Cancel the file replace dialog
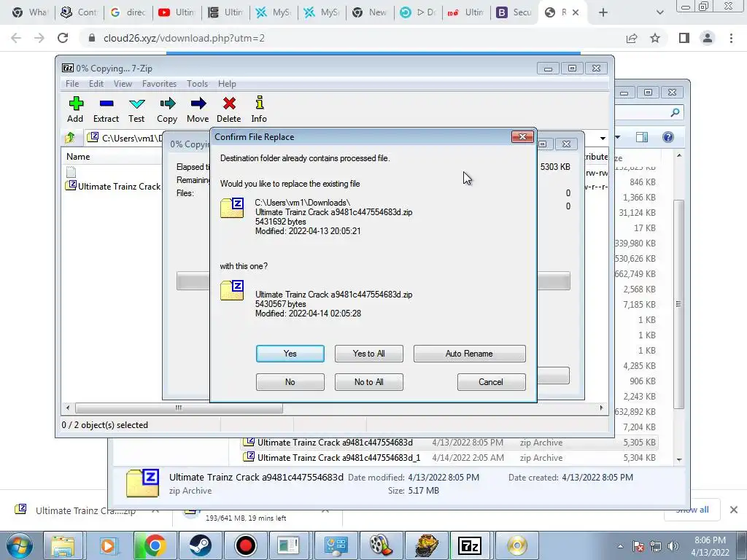The height and width of the screenshot is (560, 747). pyautogui.click(x=491, y=382)
